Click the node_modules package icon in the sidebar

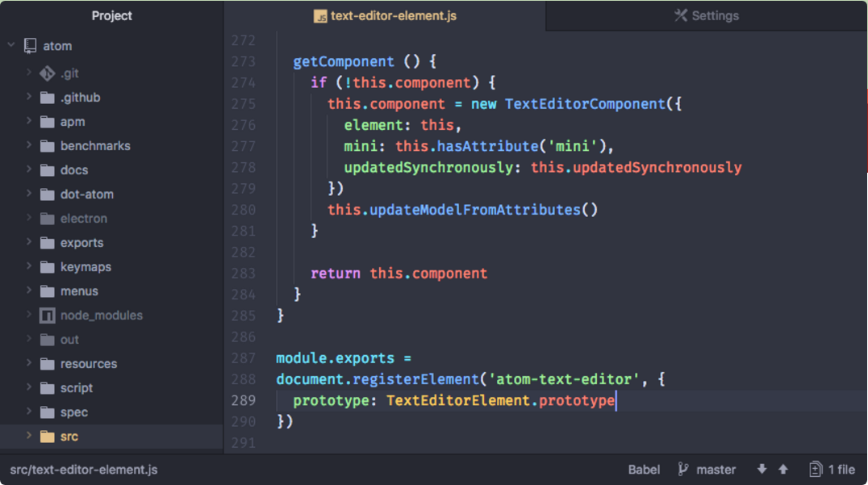[46, 315]
